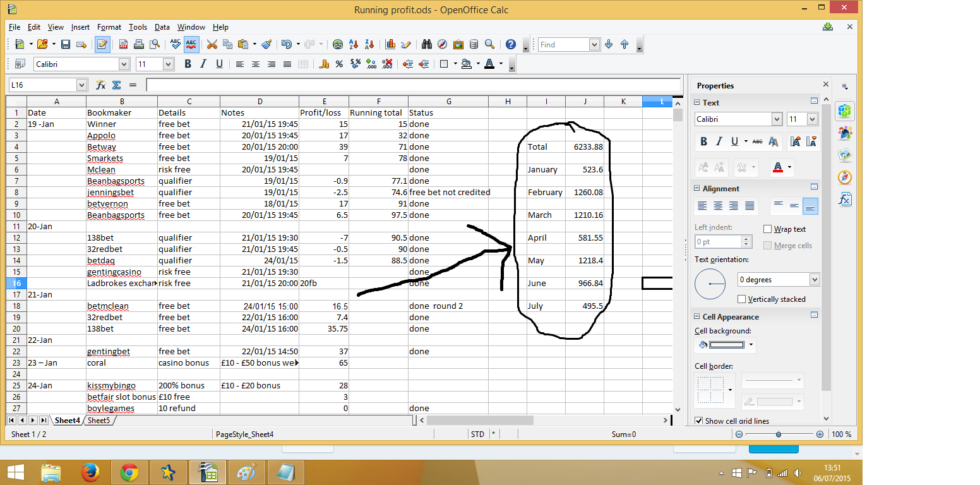Image resolution: width=980 pixels, height=485 pixels.
Task: Click Bold in the Properties panel
Action: [703, 141]
